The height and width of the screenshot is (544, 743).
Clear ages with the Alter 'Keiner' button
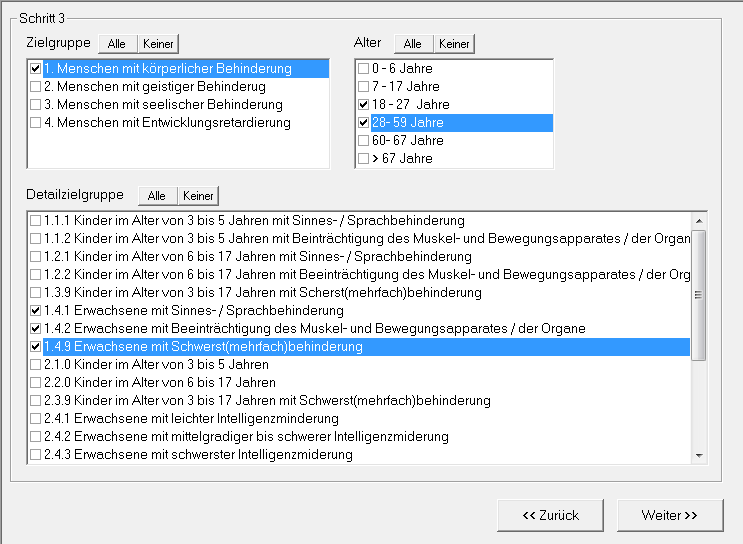click(454, 44)
